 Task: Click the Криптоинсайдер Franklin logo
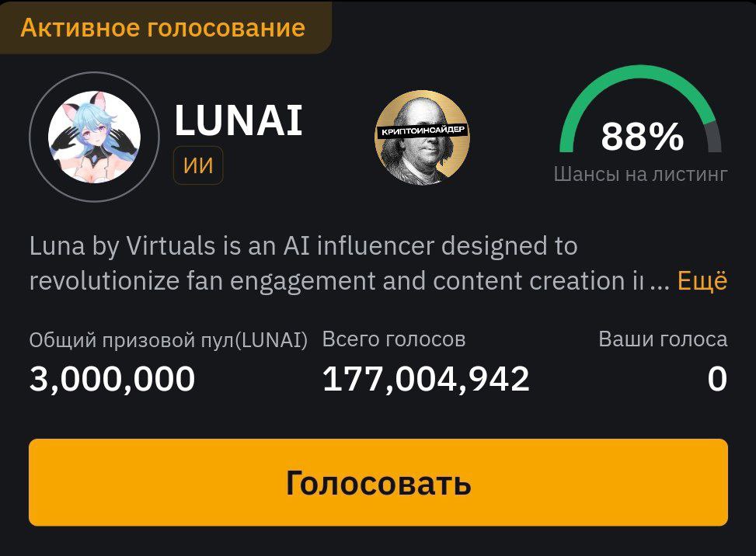(x=423, y=137)
